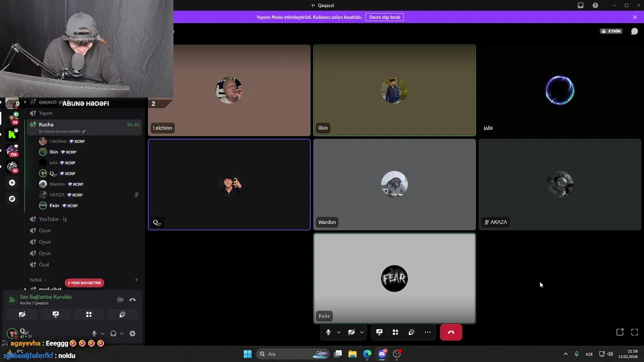Image resolution: width=644 pixels, height=362 pixels.
Task: Open your profile avatar in user panel
Action: (x=12, y=333)
